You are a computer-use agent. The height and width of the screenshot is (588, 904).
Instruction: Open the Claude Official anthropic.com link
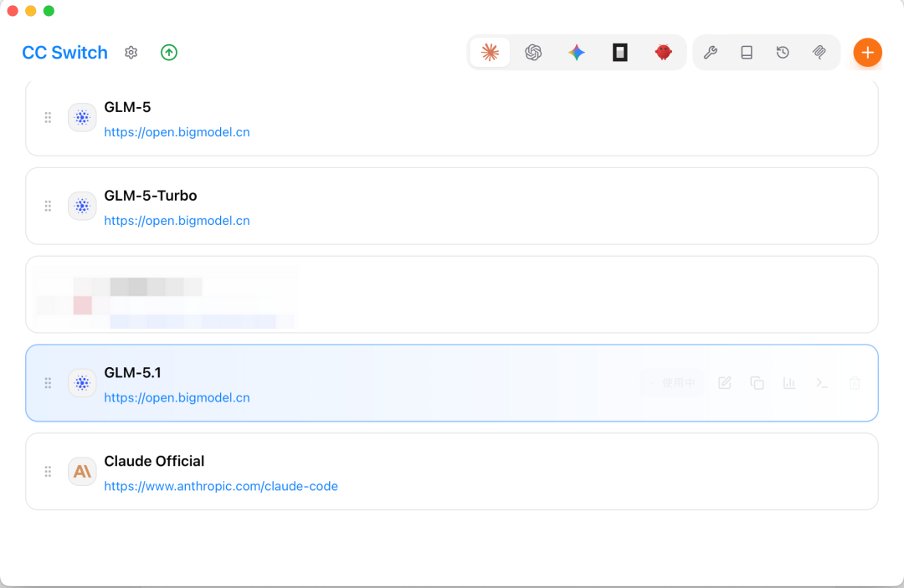coord(221,486)
